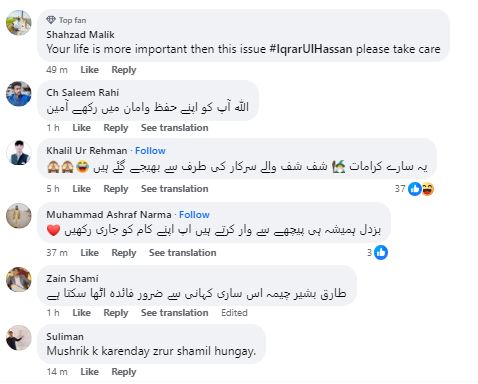Click the like reaction icon showing 3

click(381, 253)
